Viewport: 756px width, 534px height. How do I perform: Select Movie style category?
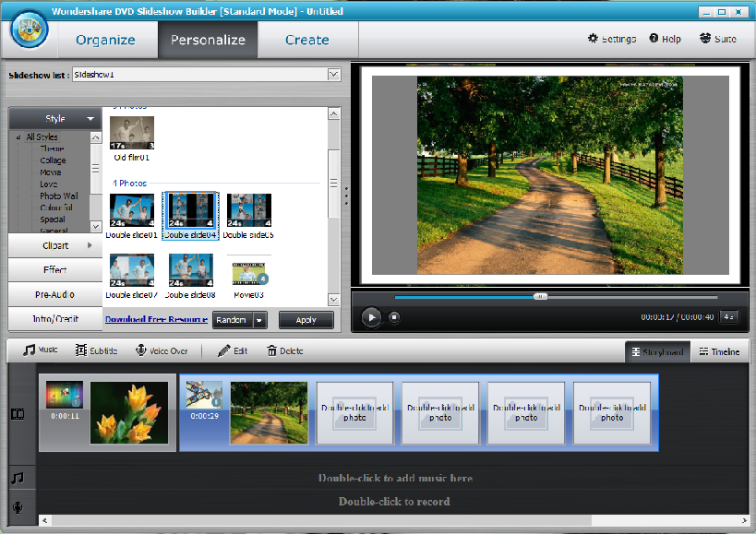tap(51, 172)
